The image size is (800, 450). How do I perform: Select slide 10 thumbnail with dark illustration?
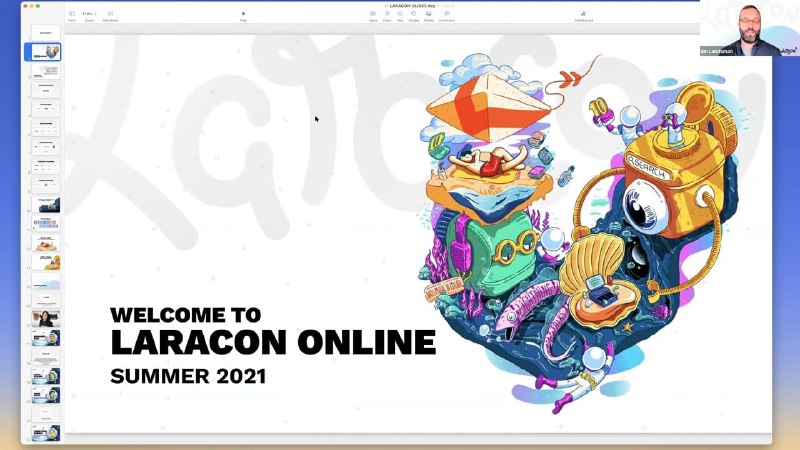pos(46,205)
